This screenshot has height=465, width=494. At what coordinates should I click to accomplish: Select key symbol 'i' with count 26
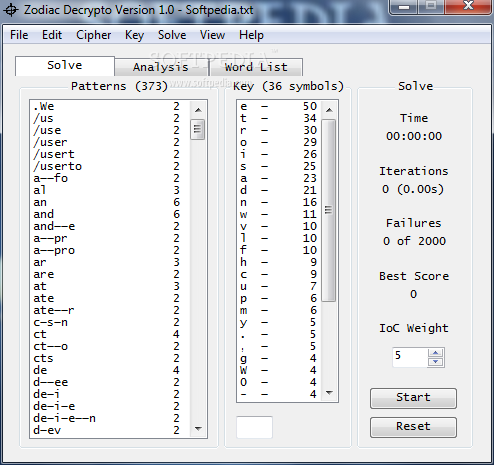pyautogui.click(x=279, y=154)
